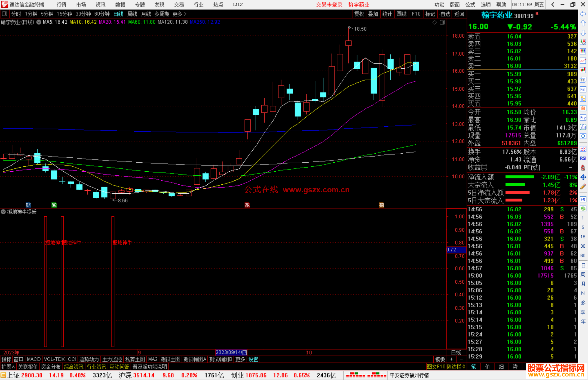Toggle the 撼地神牛捉妖 indicator circle button

pyautogui.click(x=3, y=212)
